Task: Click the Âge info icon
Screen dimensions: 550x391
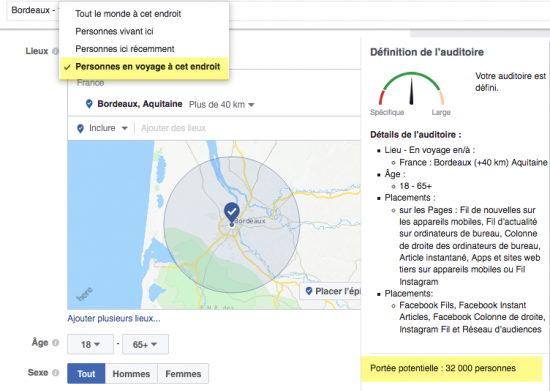Action: 55,343
